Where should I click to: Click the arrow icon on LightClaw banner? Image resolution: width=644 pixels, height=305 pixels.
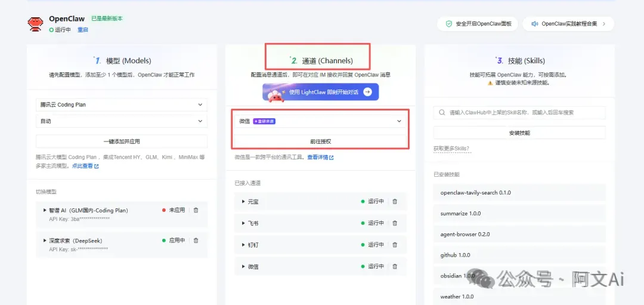pos(367,92)
